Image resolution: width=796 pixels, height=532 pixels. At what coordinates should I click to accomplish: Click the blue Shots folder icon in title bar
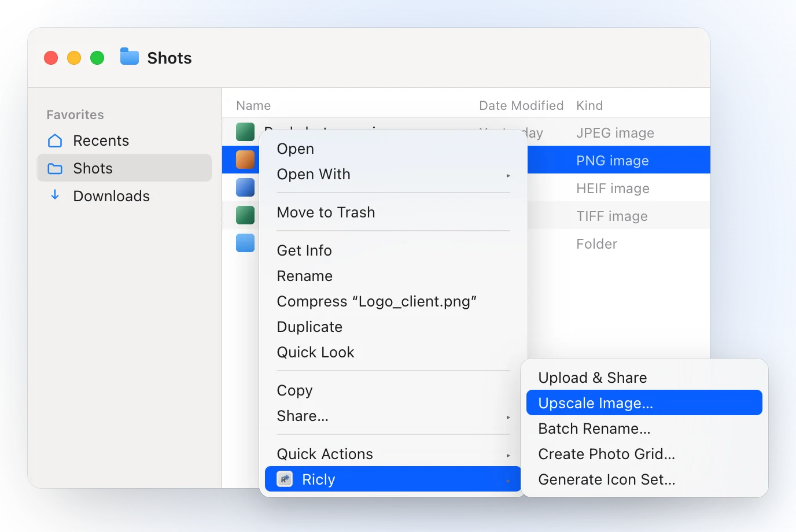[x=130, y=57]
